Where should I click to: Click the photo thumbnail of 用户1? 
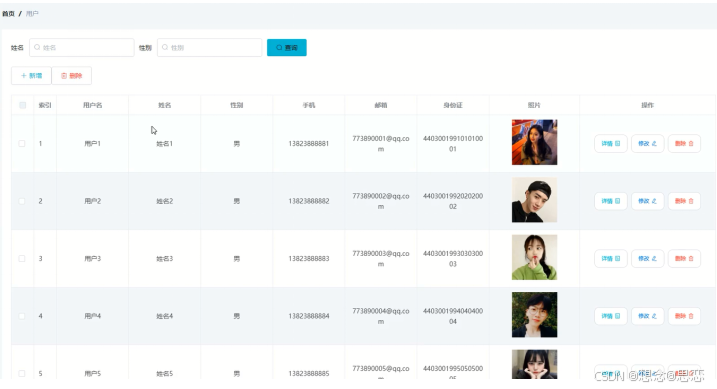click(x=534, y=142)
